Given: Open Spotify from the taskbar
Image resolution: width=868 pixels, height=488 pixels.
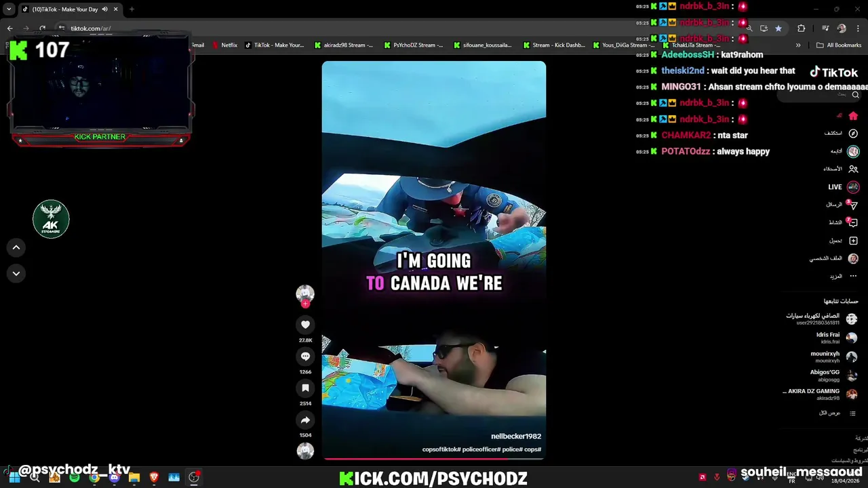Looking at the screenshot, I should [x=75, y=478].
